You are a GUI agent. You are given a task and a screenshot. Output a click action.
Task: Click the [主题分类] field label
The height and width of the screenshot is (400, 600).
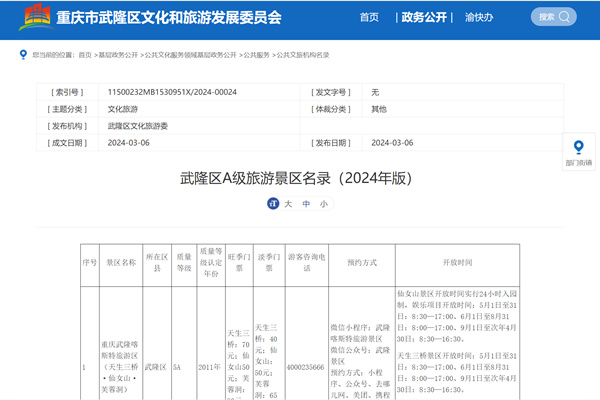pos(67,109)
